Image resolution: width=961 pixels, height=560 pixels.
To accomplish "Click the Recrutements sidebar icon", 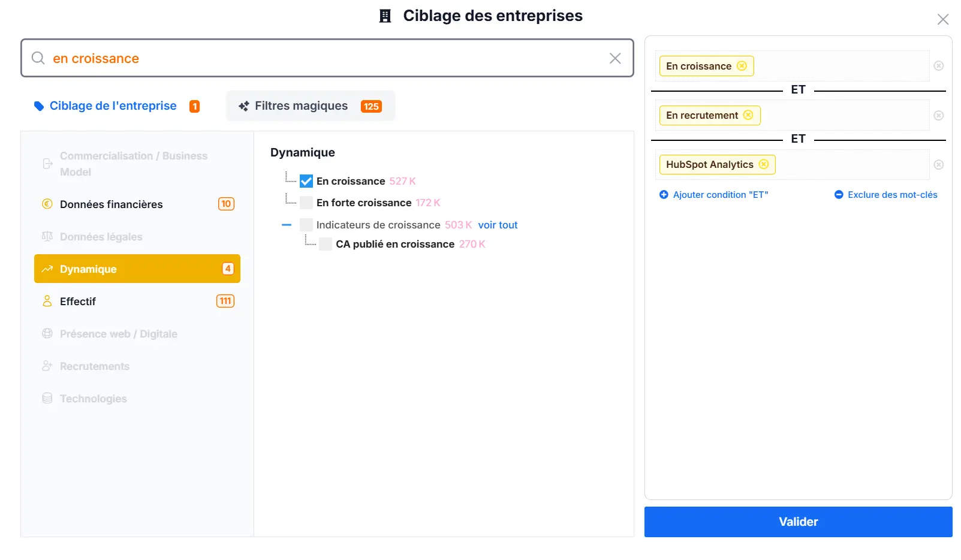I will (47, 366).
